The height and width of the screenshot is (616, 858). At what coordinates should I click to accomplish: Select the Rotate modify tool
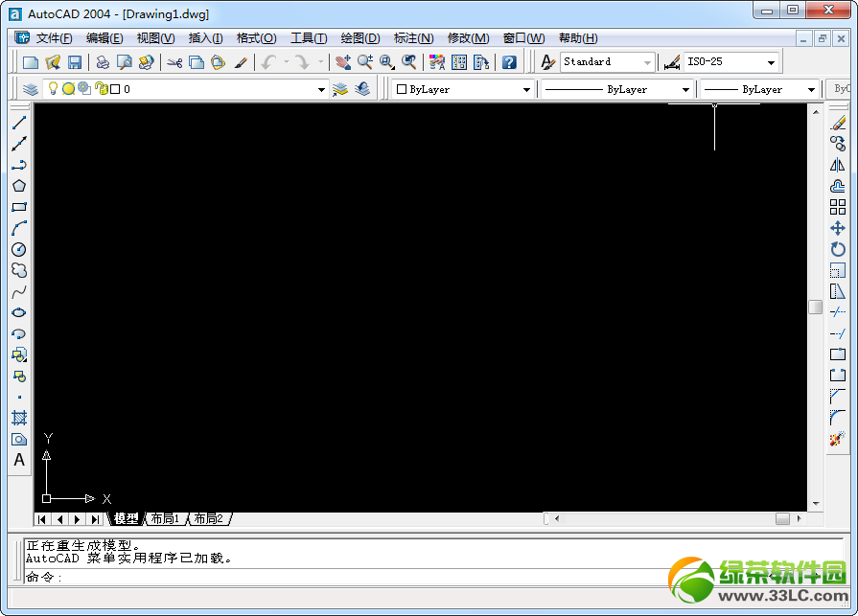[x=838, y=249]
